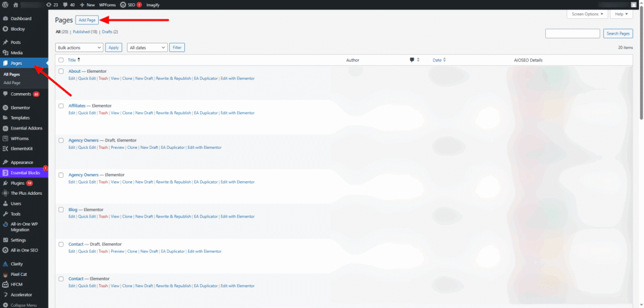
Task: Click the Templates folder icon in sidebar
Action: point(5,118)
